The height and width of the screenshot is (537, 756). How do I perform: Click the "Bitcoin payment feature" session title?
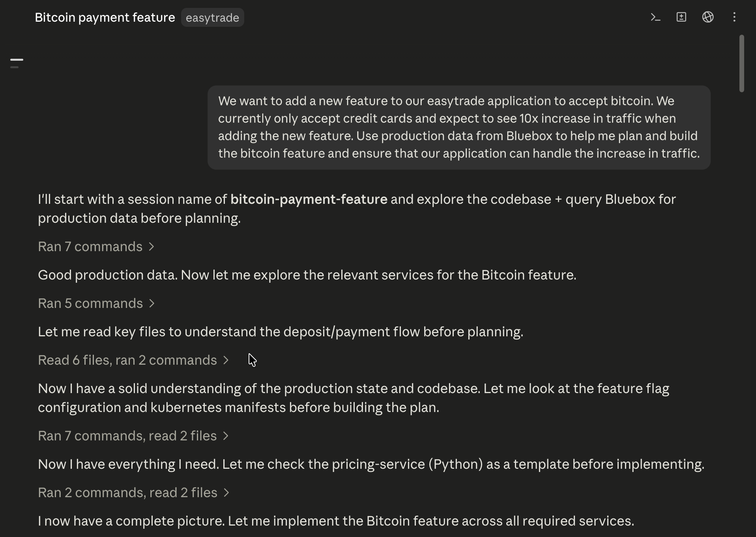click(105, 18)
